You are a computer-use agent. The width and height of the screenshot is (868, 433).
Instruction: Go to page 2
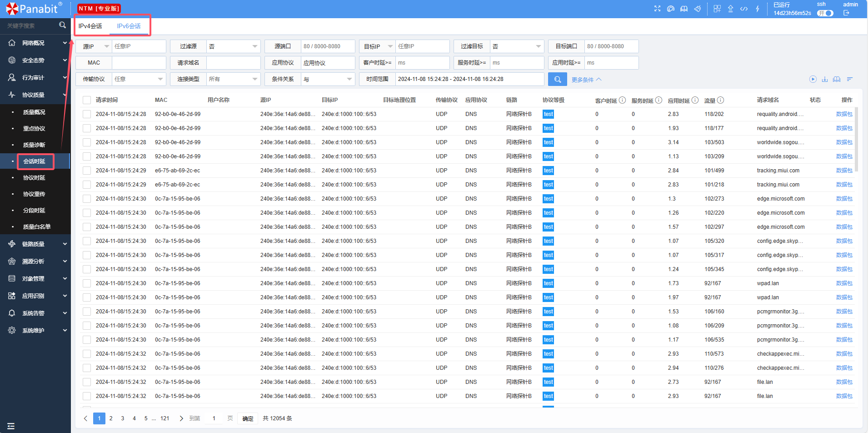[x=111, y=418]
